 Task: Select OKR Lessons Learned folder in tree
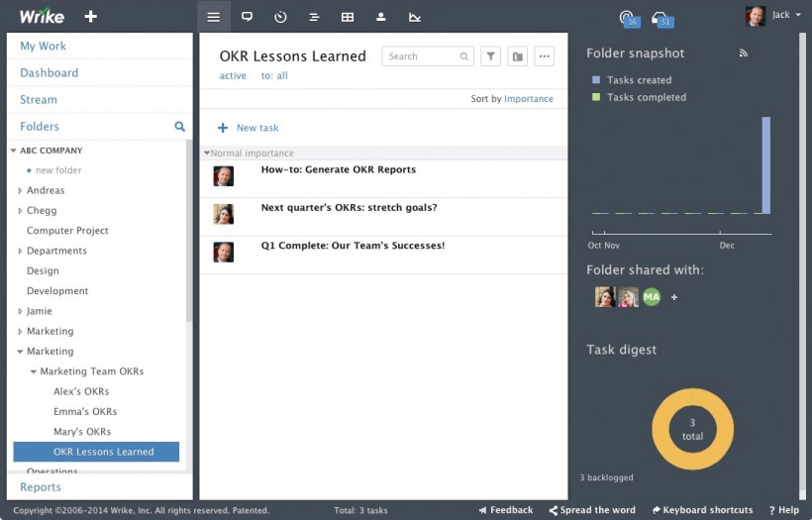pyautogui.click(x=96, y=452)
